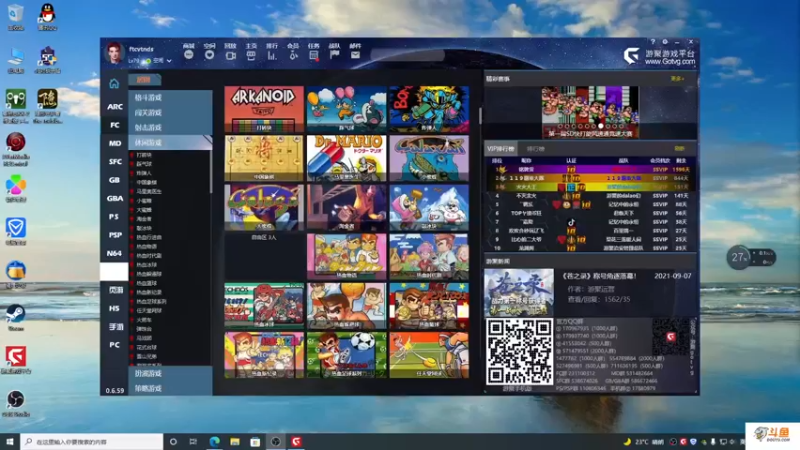
Task: Click the search bar in header
Action: (408, 55)
